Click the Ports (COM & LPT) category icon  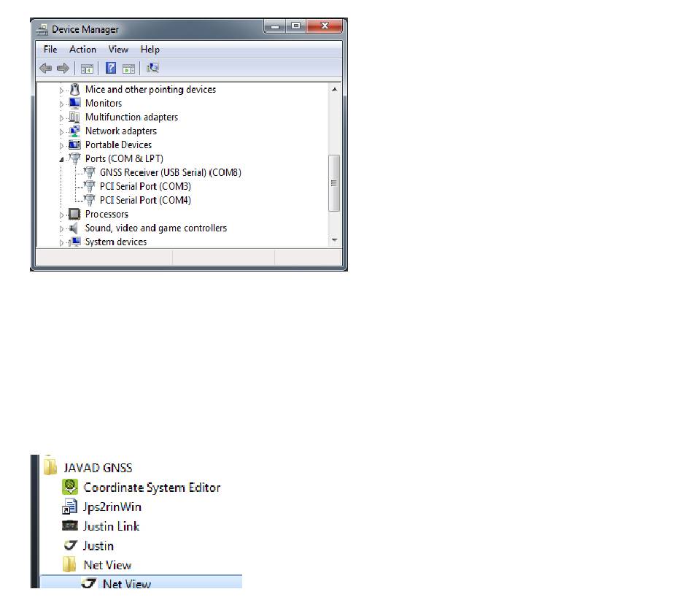tap(75, 158)
